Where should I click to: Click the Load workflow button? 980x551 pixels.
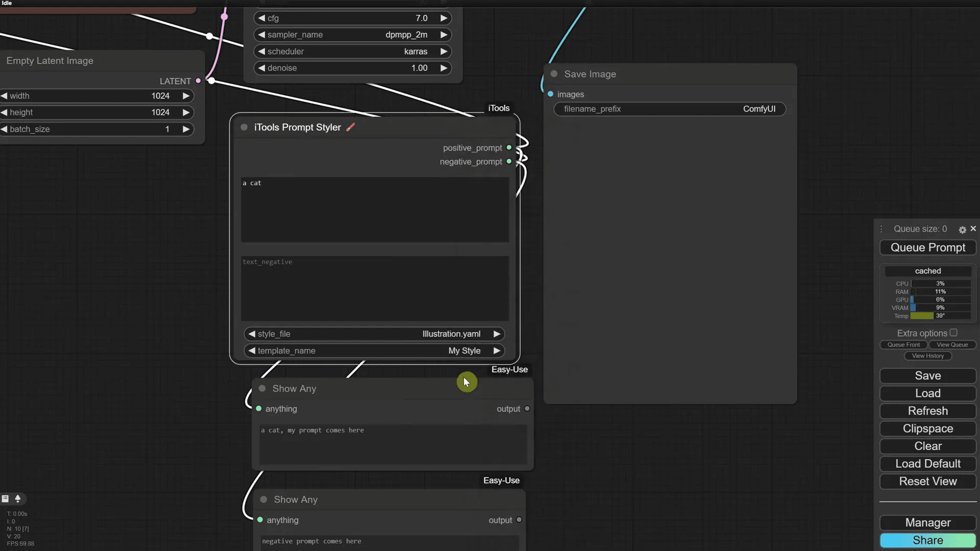coord(928,393)
